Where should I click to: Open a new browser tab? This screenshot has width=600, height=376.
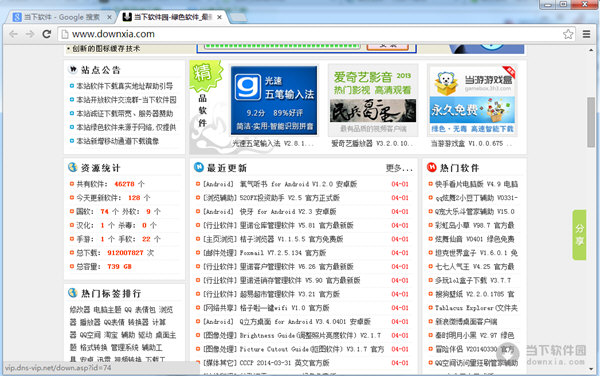(x=238, y=17)
